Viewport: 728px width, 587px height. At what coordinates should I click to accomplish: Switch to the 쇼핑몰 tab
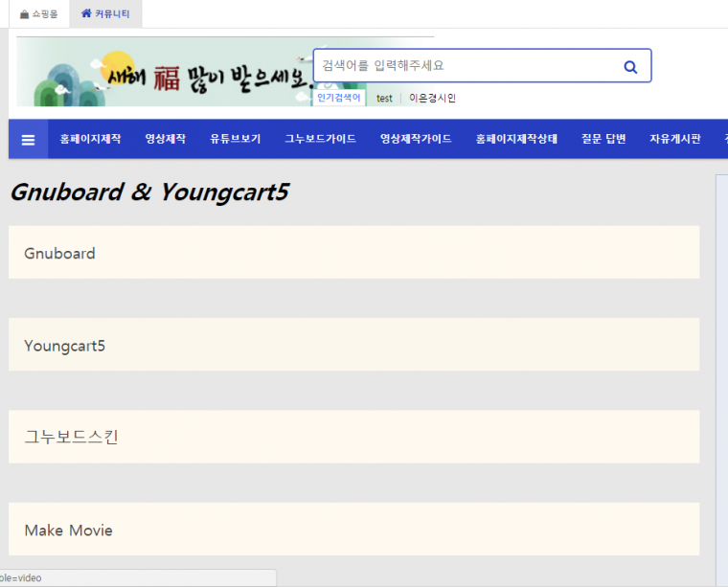point(39,14)
